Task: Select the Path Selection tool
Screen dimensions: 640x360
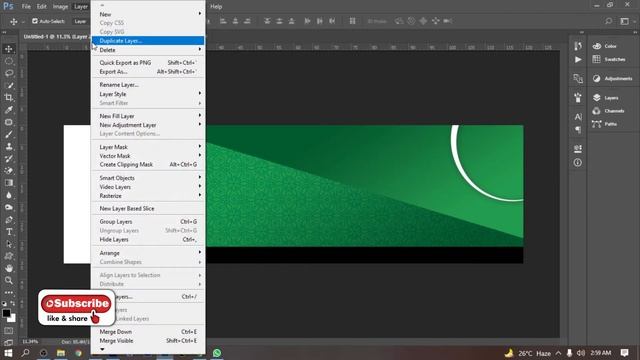Action: tap(9, 244)
